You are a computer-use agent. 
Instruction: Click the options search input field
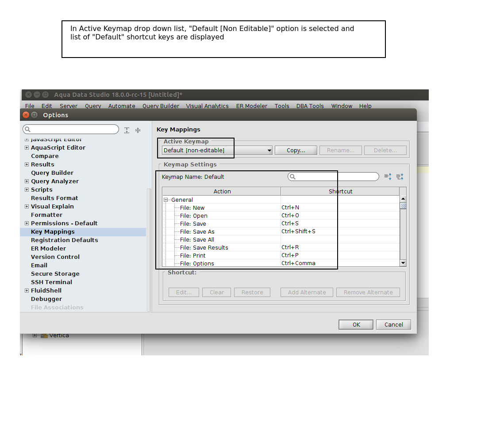(71, 129)
